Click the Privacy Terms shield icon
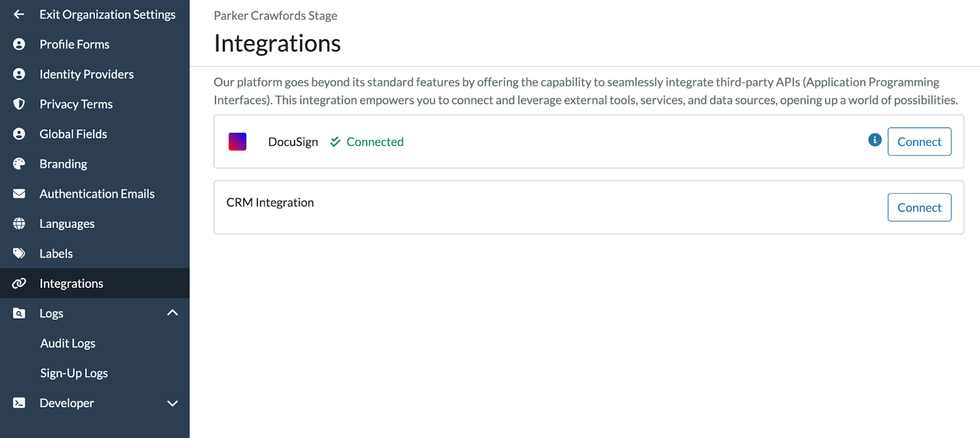 (19, 104)
